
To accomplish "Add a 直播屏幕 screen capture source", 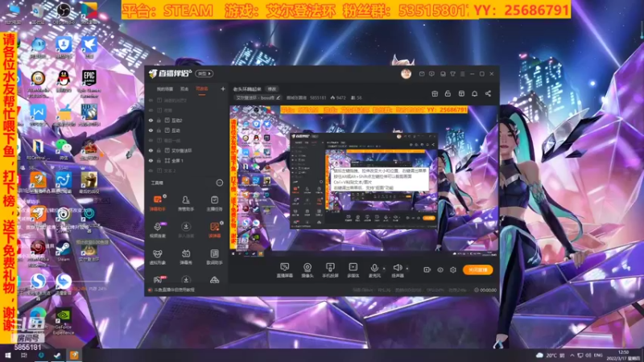I will click(284, 270).
